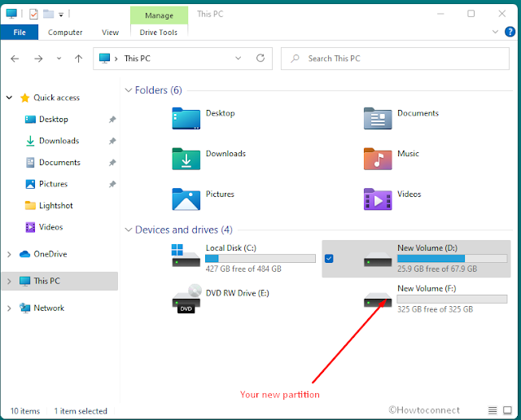Image resolution: width=521 pixels, height=420 pixels.
Task: Go forward with the right arrow
Action: coord(38,59)
